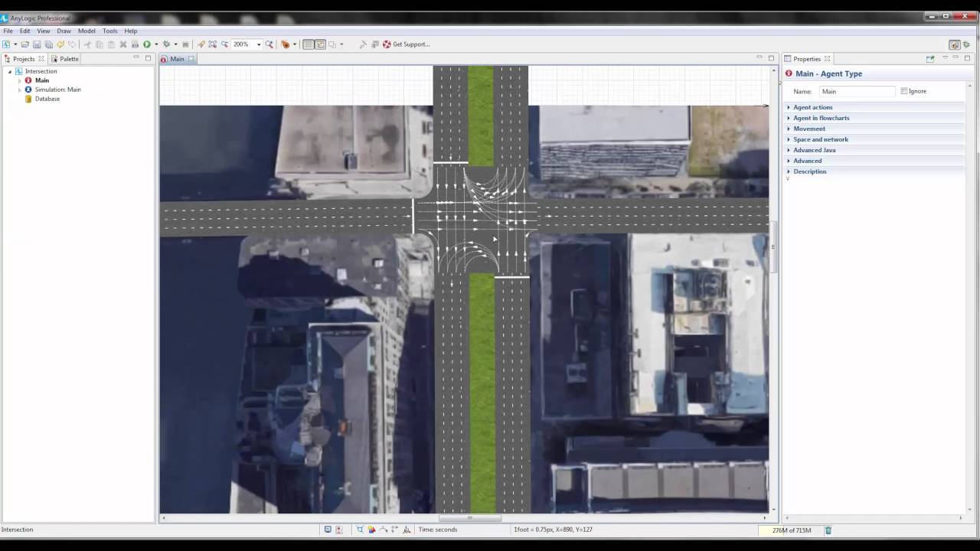Click the Save model floppy icon
980x551 pixels.
coord(37,44)
